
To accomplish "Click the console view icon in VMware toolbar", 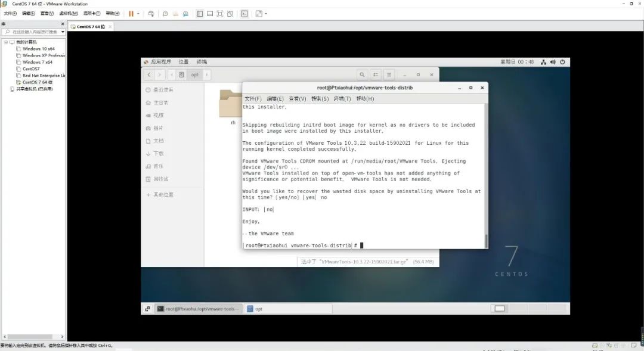I will point(244,14).
